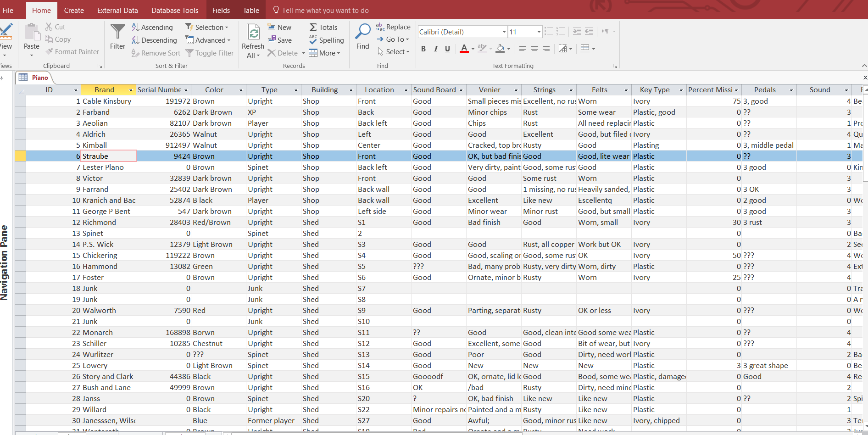The height and width of the screenshot is (435, 868).
Task: Toggle underline formatting
Action: 447,49
